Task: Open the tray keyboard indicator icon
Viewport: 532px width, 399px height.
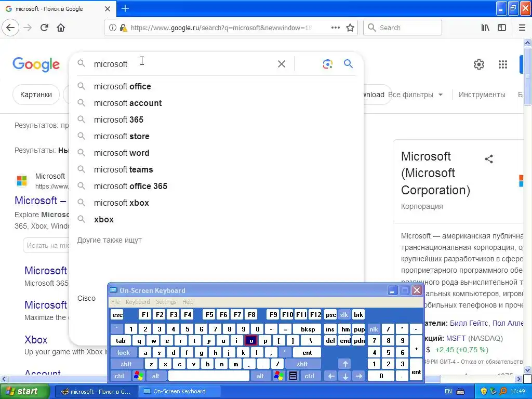Action: coord(460,391)
